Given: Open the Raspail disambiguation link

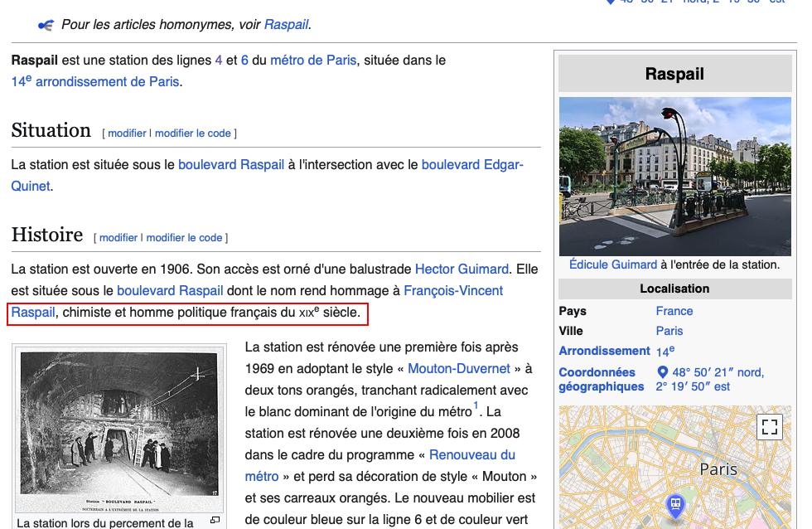Looking at the screenshot, I should (x=287, y=24).
